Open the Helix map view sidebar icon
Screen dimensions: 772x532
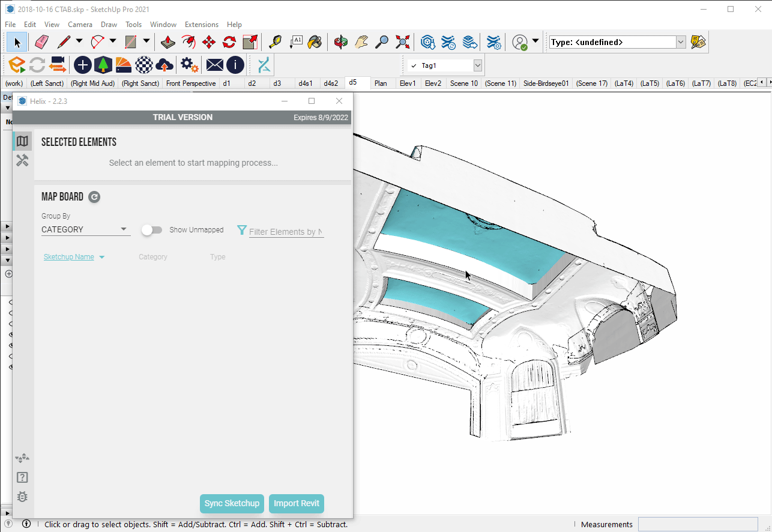coord(22,141)
